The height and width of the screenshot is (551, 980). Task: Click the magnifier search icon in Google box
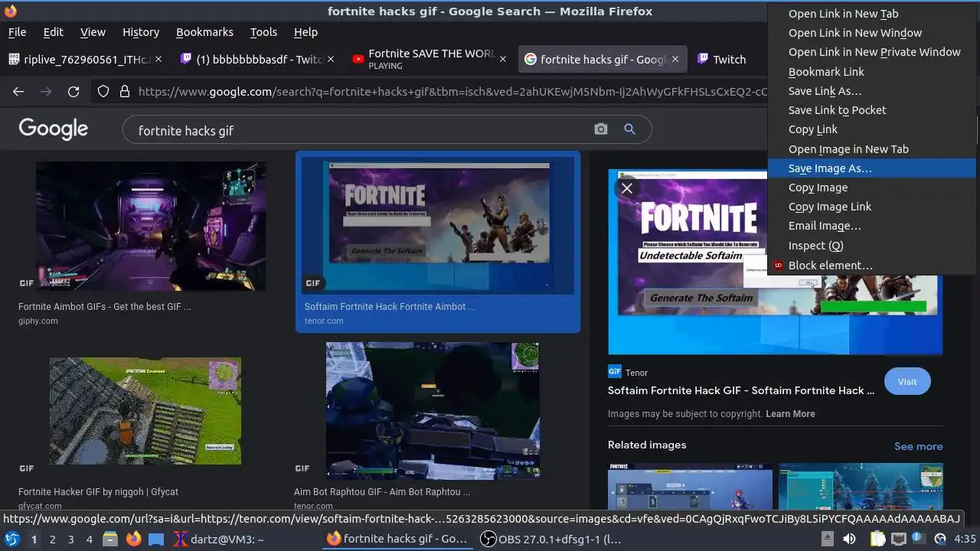point(629,129)
